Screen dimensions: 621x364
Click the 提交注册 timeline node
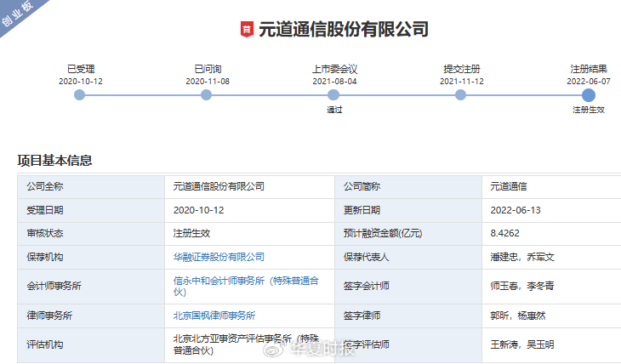coord(460,95)
